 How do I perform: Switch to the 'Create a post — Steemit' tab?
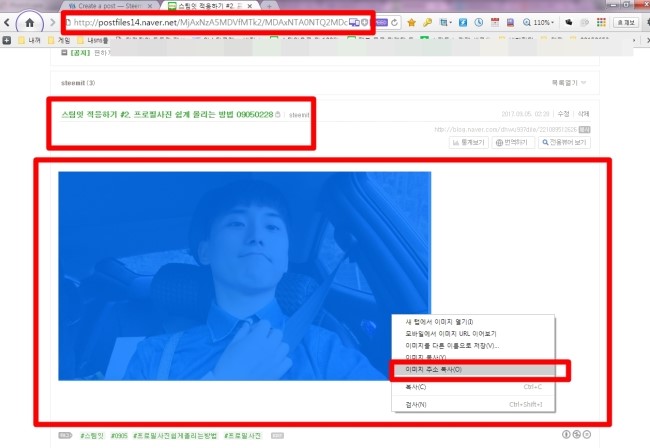point(120,6)
